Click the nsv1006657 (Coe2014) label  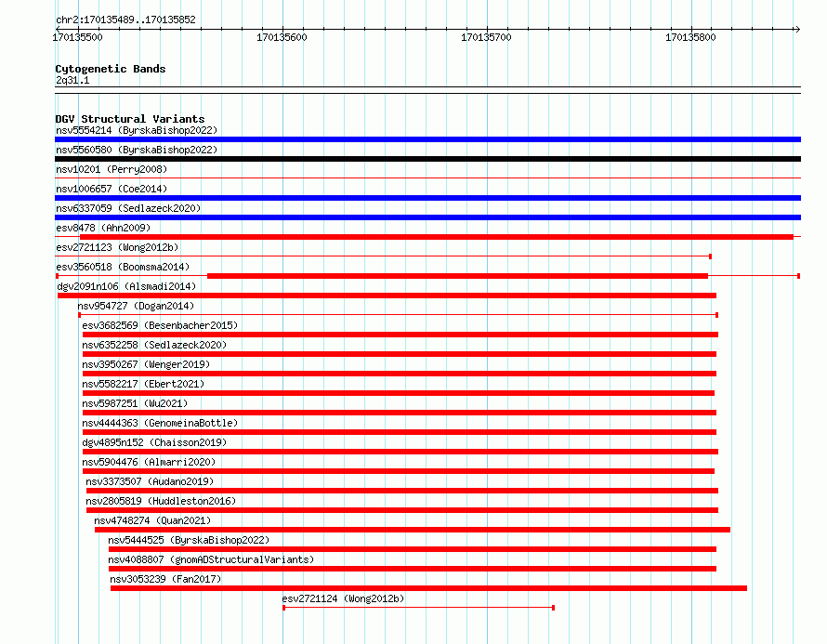point(112,189)
